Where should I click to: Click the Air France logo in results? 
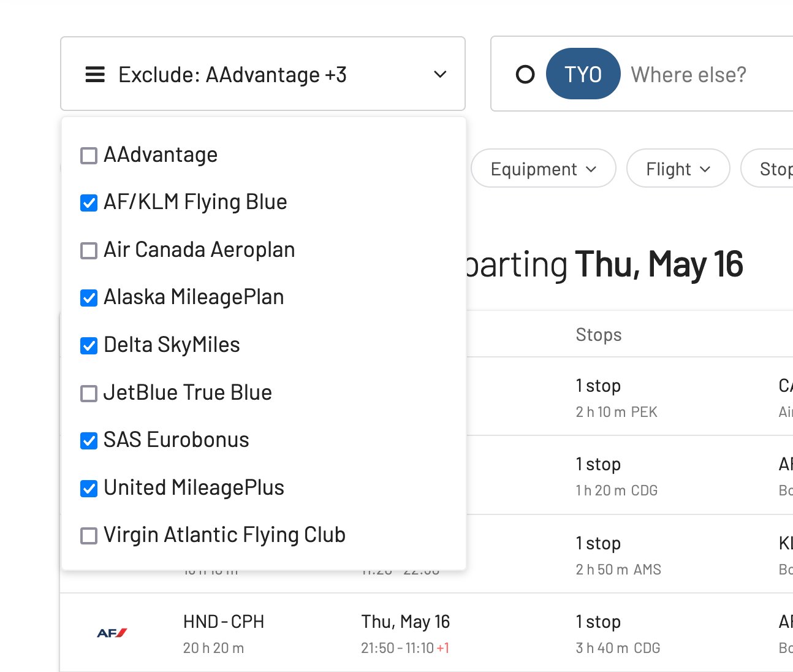click(112, 633)
